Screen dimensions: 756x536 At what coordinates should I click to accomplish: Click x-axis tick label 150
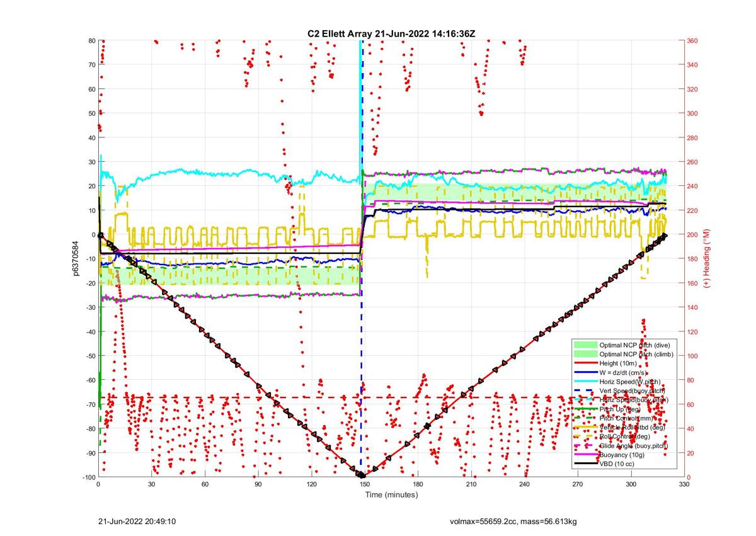(x=365, y=484)
